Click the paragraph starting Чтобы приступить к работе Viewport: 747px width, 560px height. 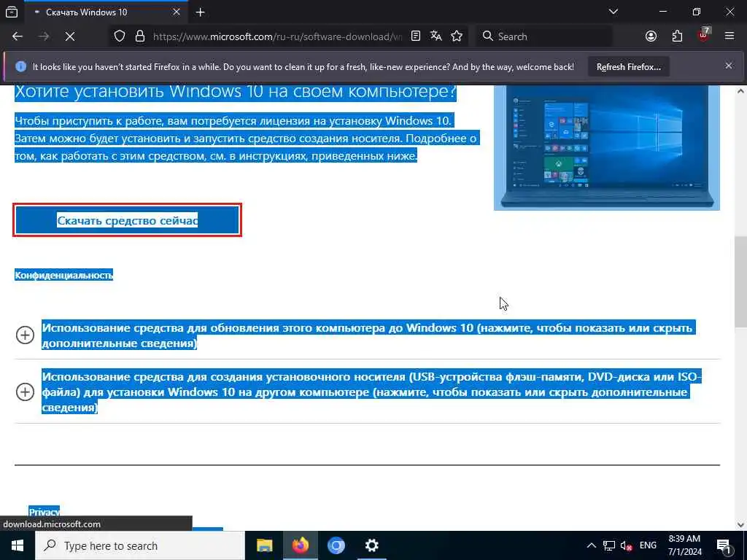click(x=247, y=138)
